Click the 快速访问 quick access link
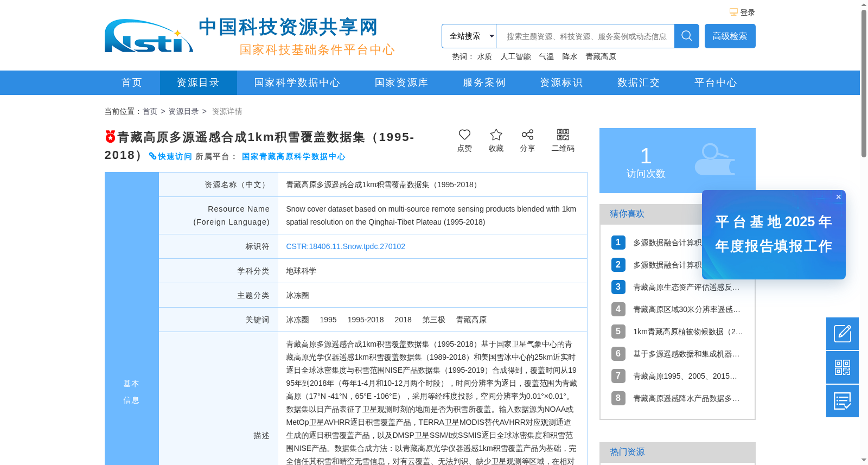This screenshot has width=868, height=465. click(x=170, y=156)
